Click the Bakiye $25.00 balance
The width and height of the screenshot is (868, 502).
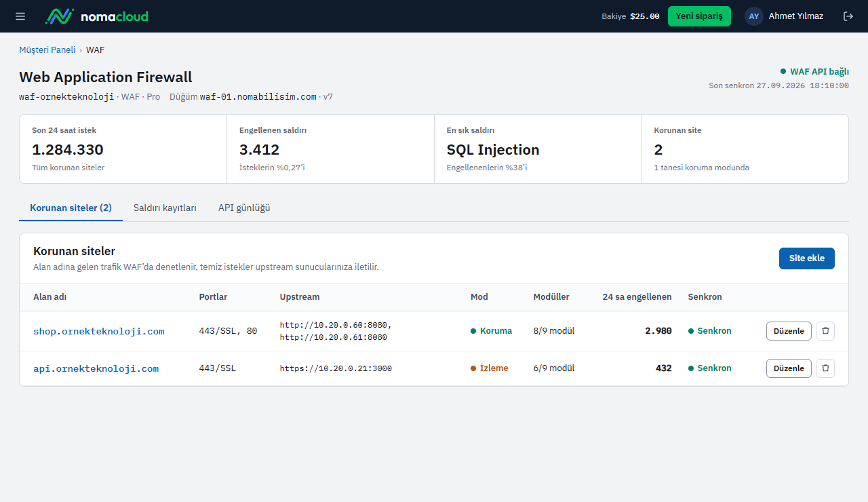(631, 16)
